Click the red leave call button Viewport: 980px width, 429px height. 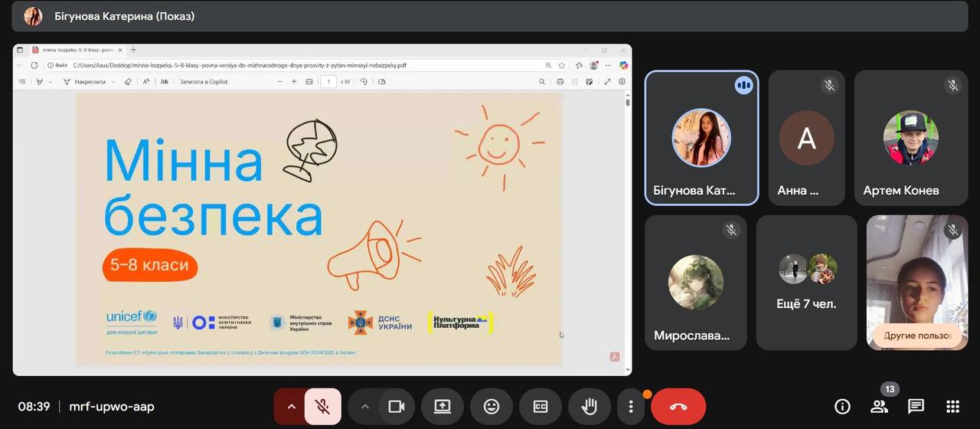pyautogui.click(x=678, y=407)
